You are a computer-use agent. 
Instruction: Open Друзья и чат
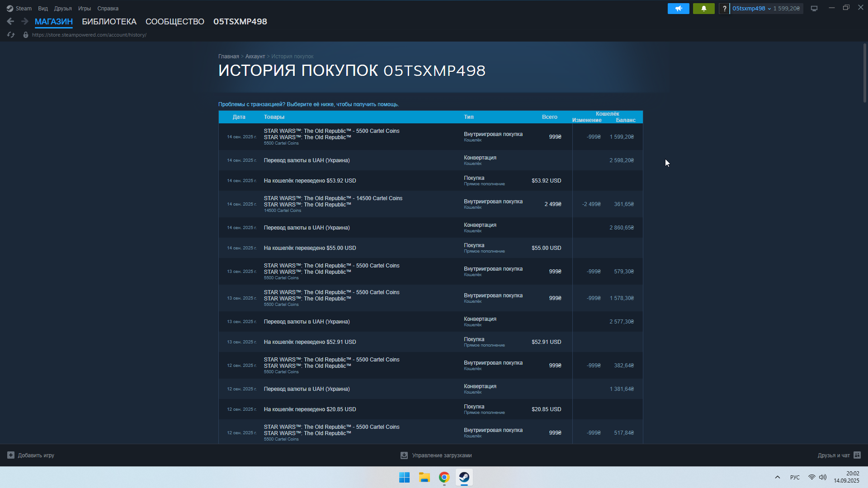coord(839,455)
